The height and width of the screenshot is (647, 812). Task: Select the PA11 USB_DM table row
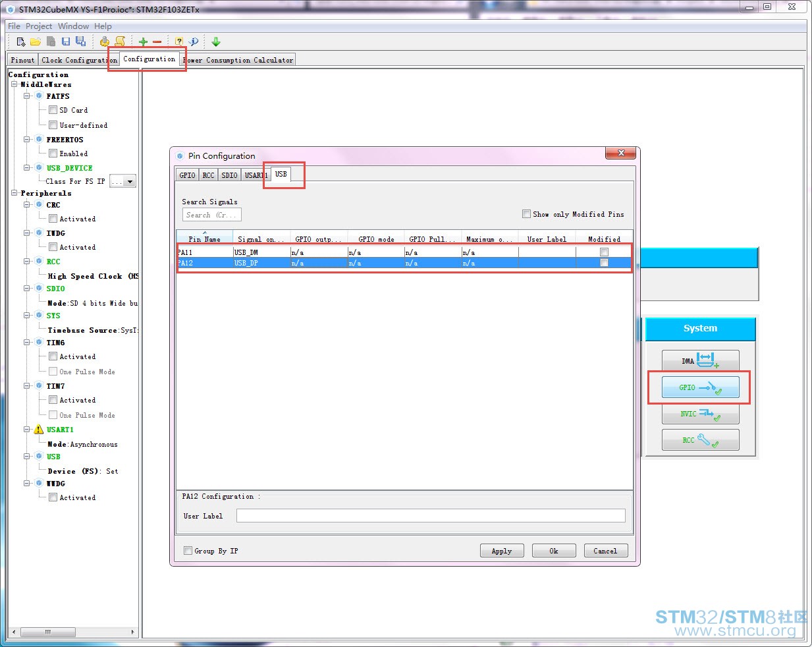point(404,252)
